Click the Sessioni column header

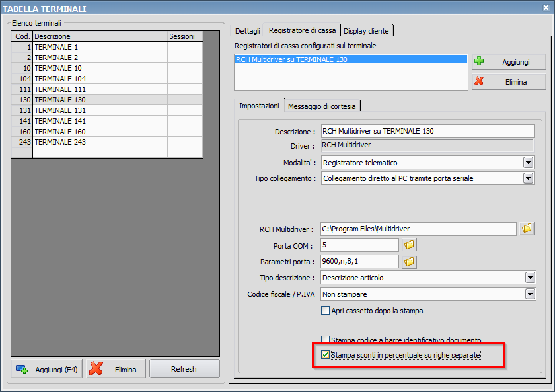click(x=185, y=36)
